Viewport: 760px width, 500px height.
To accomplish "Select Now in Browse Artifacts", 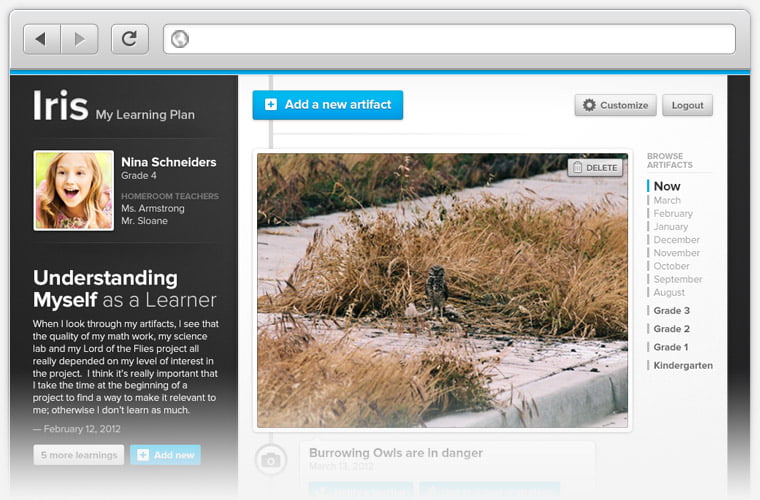I will click(x=667, y=186).
